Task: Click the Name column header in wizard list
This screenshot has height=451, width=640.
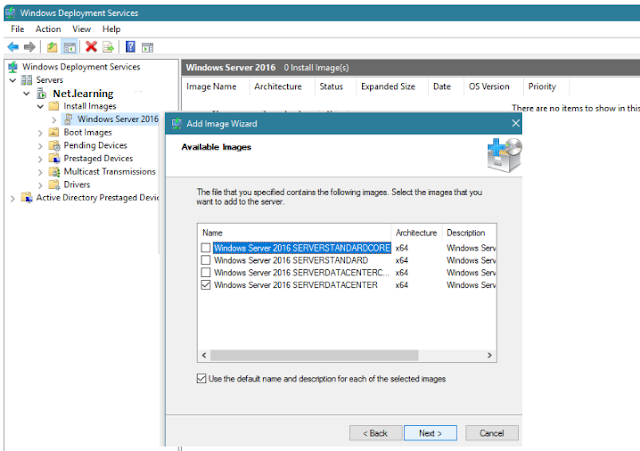Action: pos(295,233)
